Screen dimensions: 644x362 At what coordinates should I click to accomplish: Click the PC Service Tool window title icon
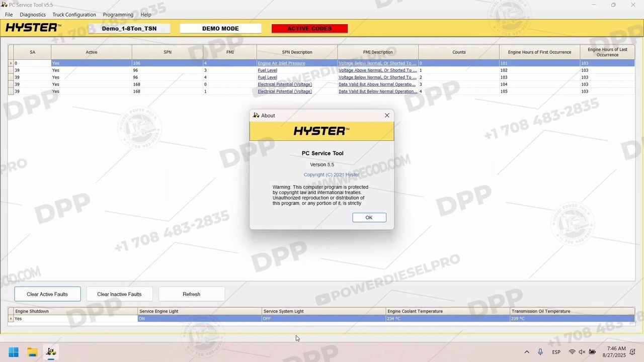point(5,5)
